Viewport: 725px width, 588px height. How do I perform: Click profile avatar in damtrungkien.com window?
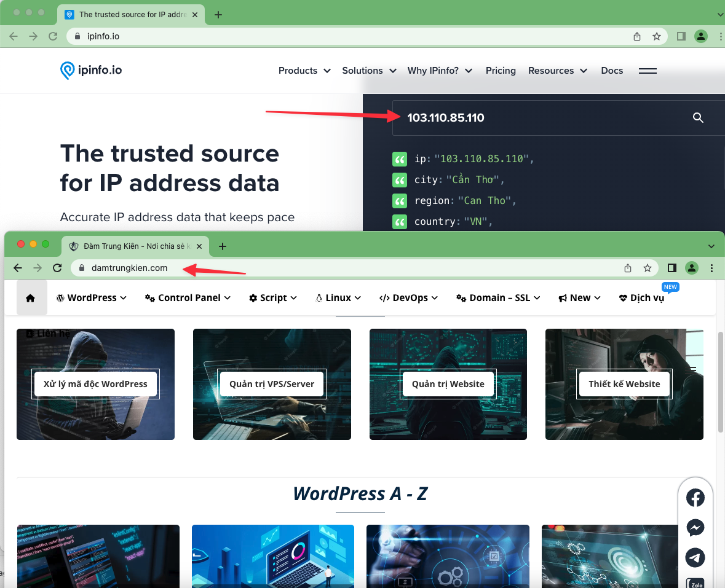tap(692, 268)
